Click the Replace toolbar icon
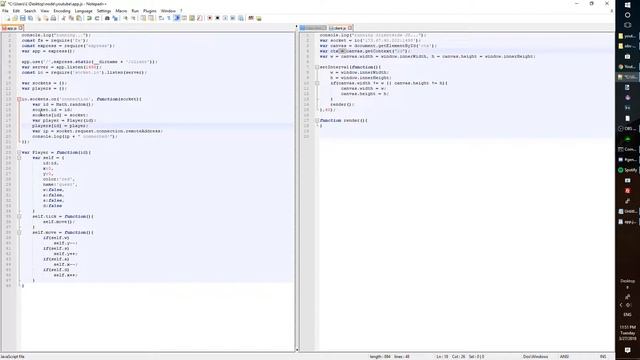The width and height of the screenshot is (640, 360). click(115, 18)
